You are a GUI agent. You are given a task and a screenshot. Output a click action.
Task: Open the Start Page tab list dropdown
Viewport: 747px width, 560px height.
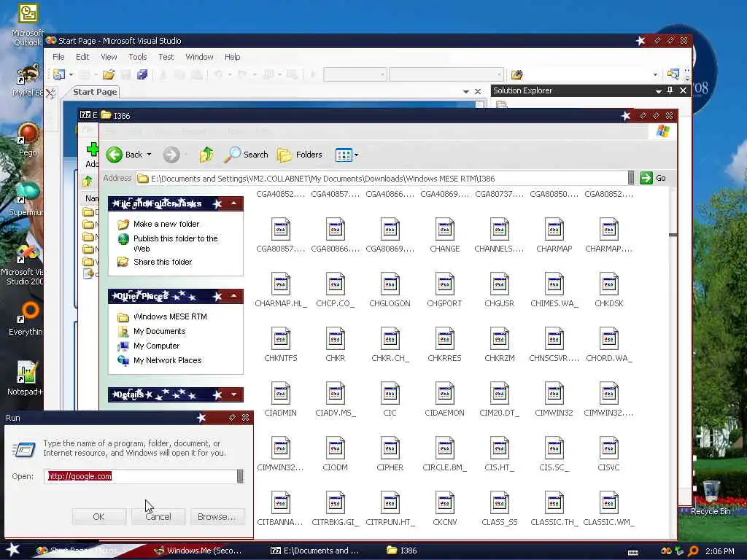click(466, 91)
